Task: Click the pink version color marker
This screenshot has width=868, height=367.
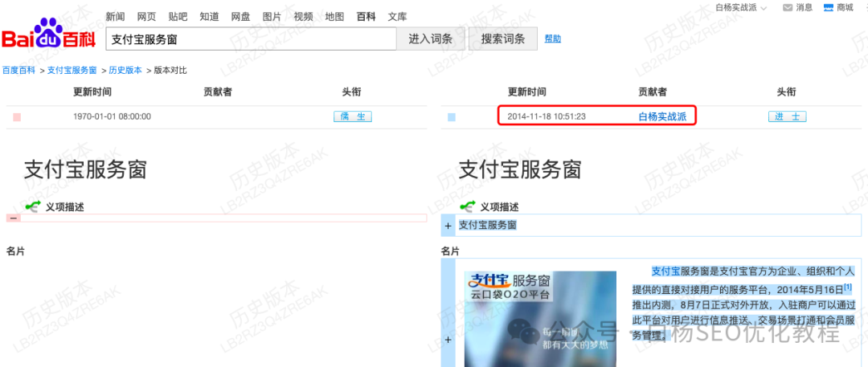Action: (17, 117)
